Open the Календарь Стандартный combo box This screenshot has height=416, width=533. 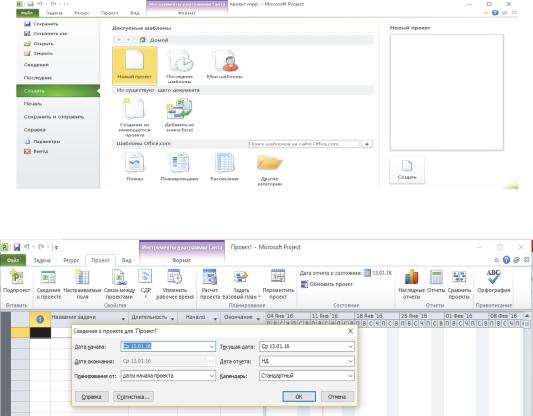pyautogui.click(x=307, y=376)
